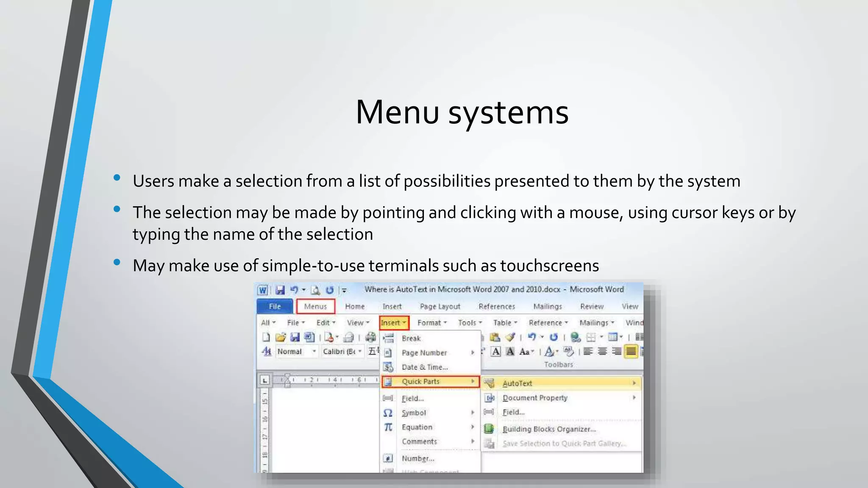Screen dimensions: 868x488
Task: Click the New blank document icon
Action: click(266, 337)
